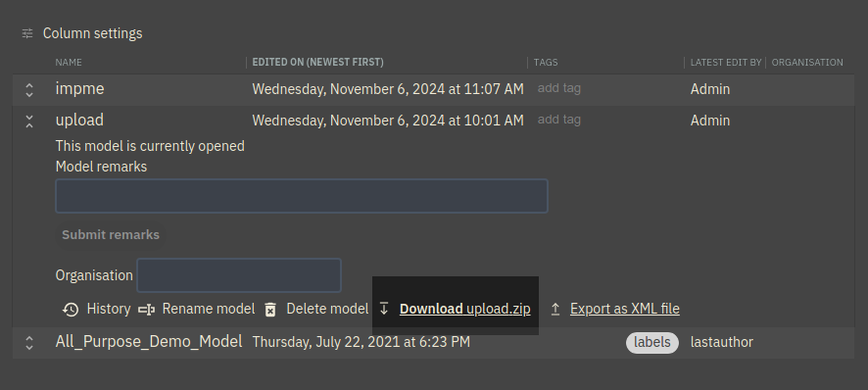This screenshot has width=868, height=390.
Task: Expand the impme model row
Action: 29,90
